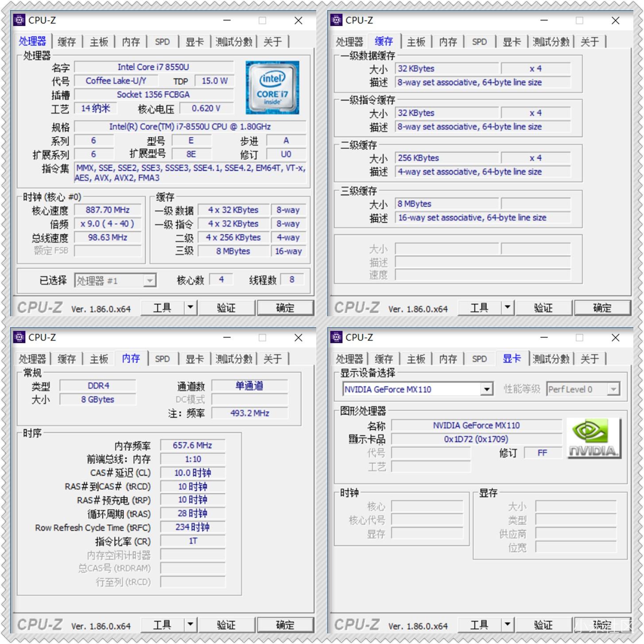The height and width of the screenshot is (644, 644).
Task: Open the 缓存 tab in the processor window
Action: pyautogui.click(x=67, y=42)
